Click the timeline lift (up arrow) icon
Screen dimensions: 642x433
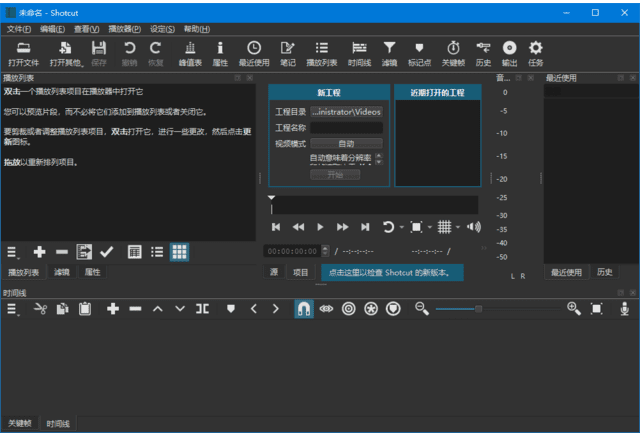[x=158, y=309]
